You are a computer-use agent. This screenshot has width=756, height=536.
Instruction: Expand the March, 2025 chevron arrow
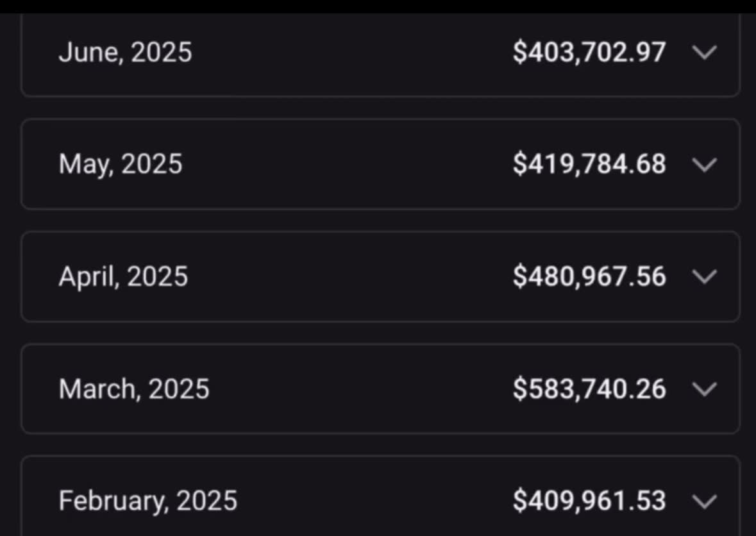705,389
